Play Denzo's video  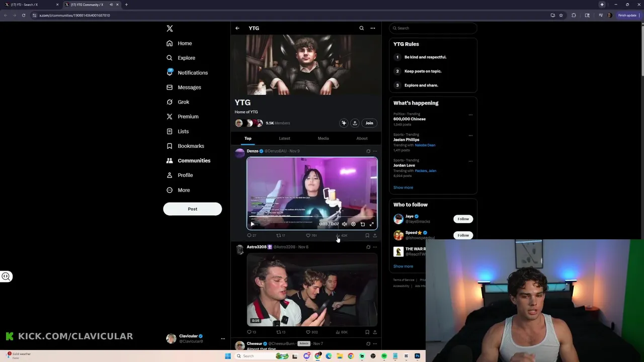point(253,224)
